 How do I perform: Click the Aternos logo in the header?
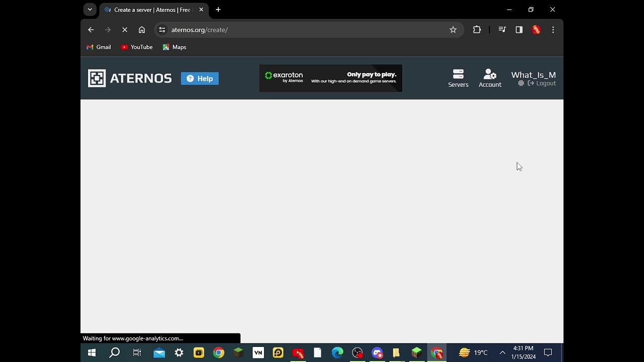130,78
